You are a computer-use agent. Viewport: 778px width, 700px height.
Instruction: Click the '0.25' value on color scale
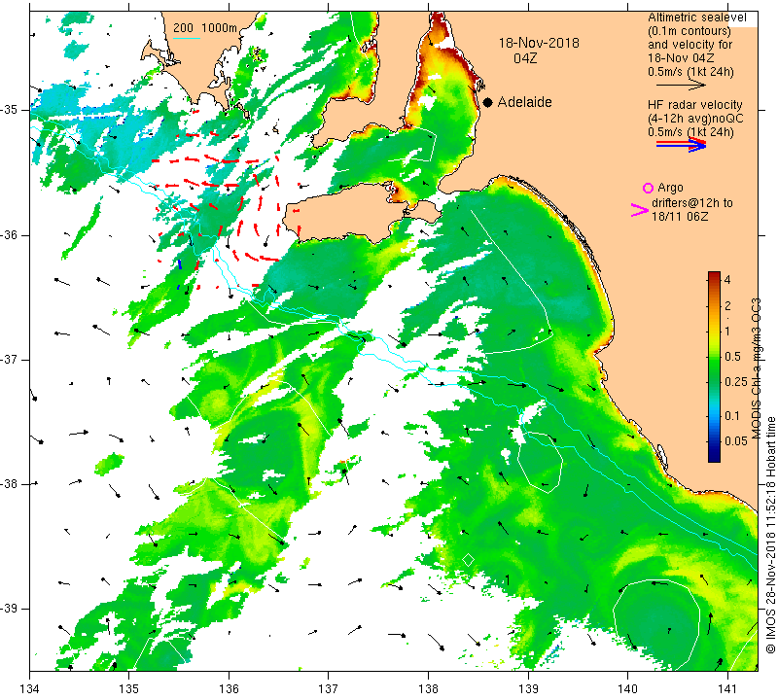coord(735,381)
